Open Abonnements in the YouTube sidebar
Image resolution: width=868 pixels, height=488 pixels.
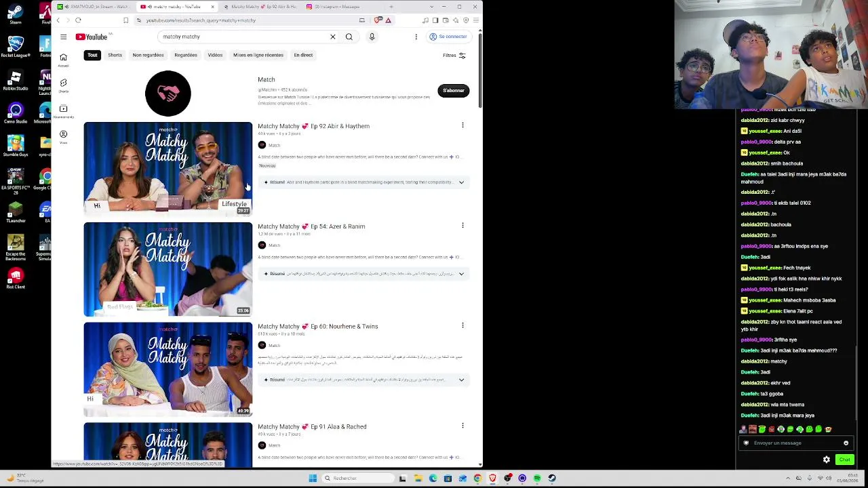(63, 111)
